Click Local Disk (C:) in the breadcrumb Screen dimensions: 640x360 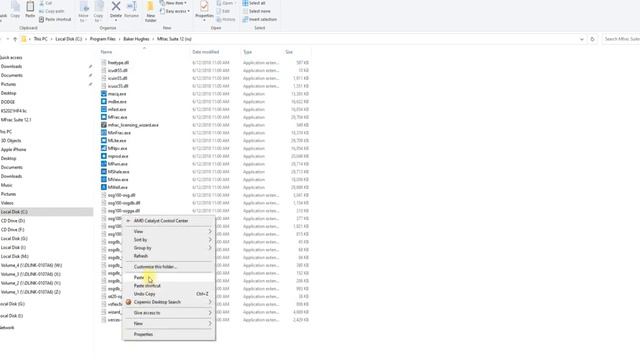pos(69,39)
